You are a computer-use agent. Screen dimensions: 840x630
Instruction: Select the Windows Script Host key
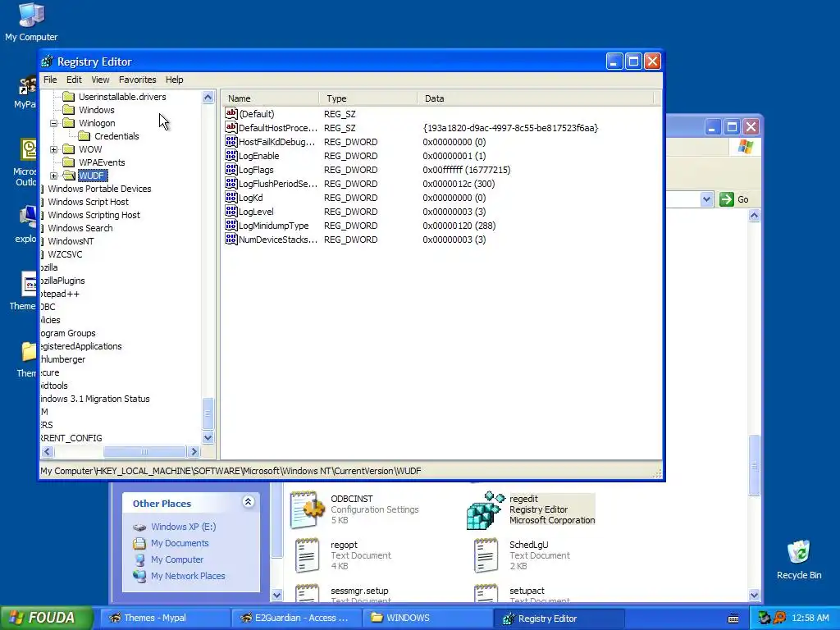point(88,202)
